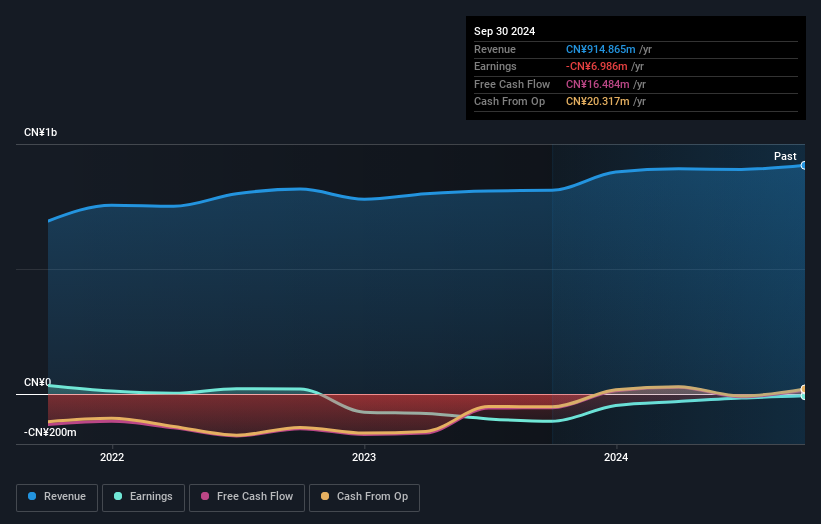Click the CN¥914.865m revenue value
The height and width of the screenshot is (524, 821).
pos(601,49)
